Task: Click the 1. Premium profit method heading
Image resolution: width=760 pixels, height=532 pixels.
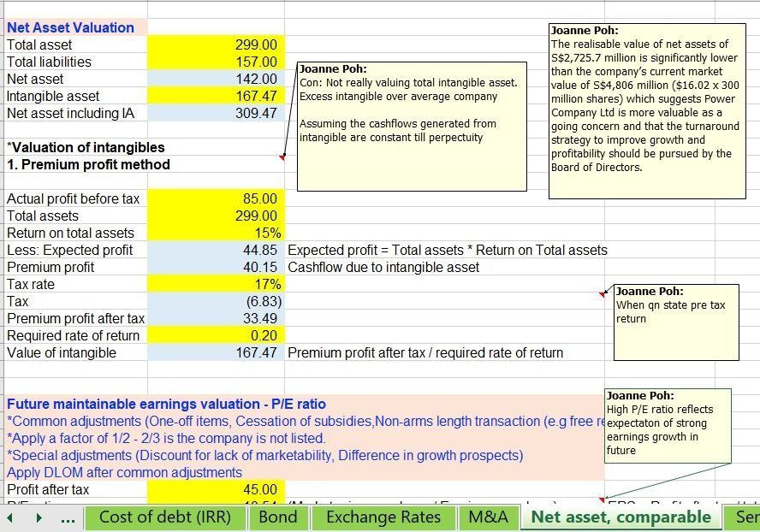Action: (88, 165)
